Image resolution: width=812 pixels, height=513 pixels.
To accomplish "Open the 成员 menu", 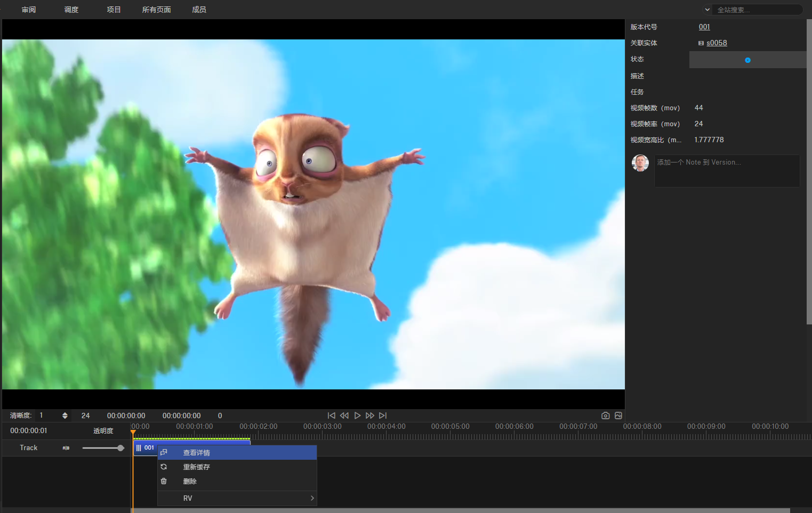I will tap(199, 10).
